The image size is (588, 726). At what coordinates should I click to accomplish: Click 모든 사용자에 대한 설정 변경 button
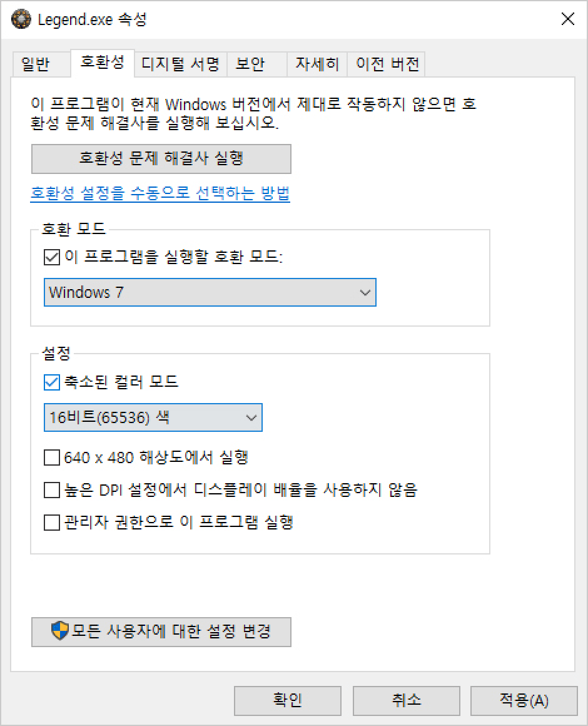tap(161, 631)
